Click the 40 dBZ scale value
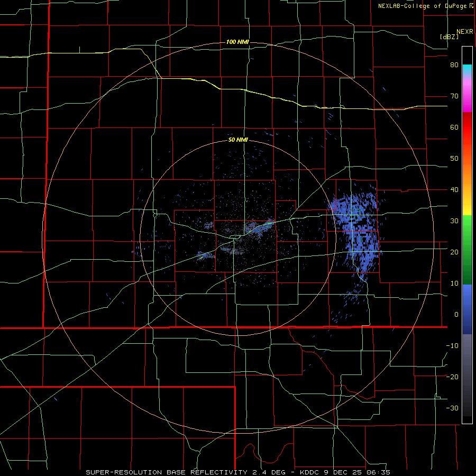The width and height of the screenshot is (476, 476). click(x=454, y=190)
